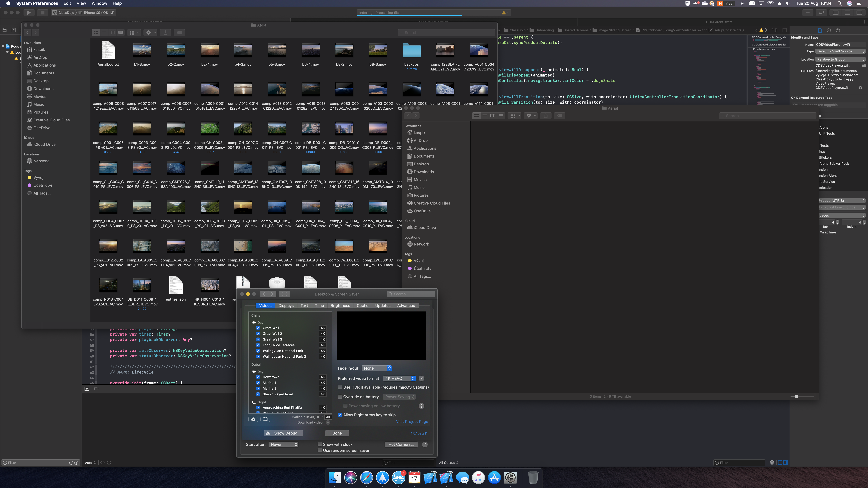This screenshot has width=868, height=488.
Task: Click Spotlight search icon in menu bar
Action: click(x=840, y=3)
